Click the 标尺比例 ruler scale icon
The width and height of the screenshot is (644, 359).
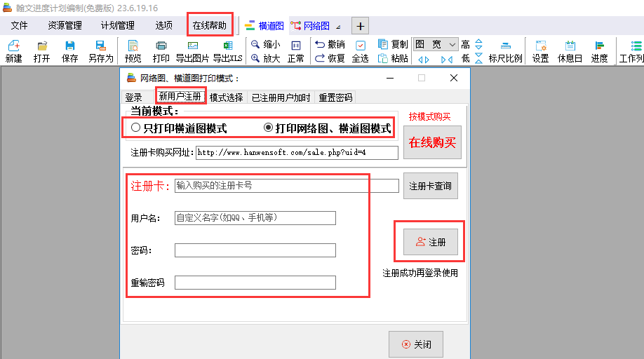(505, 51)
